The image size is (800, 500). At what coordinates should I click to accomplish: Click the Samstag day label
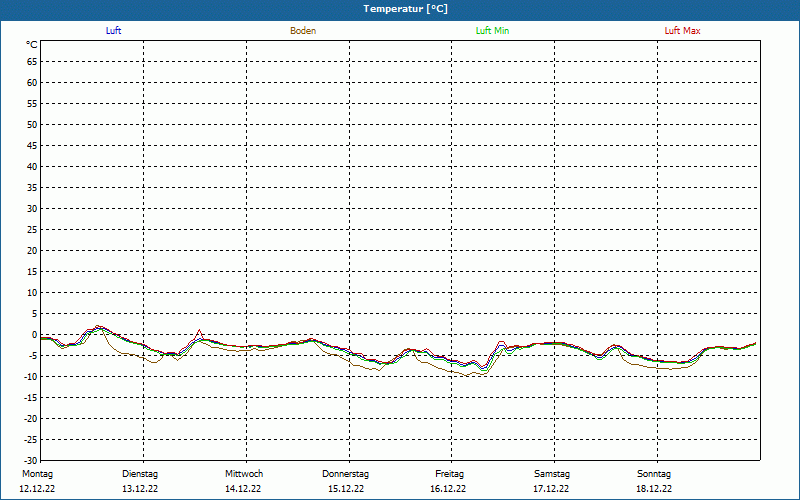click(x=552, y=474)
